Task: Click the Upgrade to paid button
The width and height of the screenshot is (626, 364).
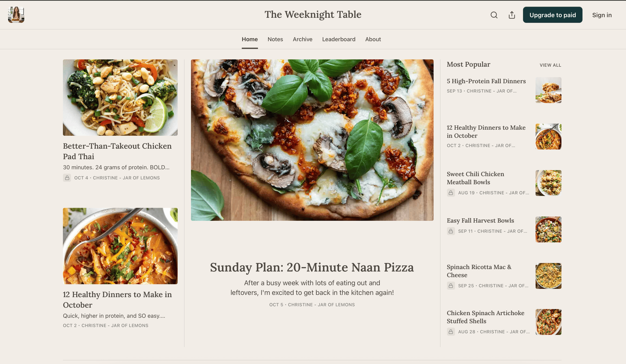Action: click(x=552, y=15)
